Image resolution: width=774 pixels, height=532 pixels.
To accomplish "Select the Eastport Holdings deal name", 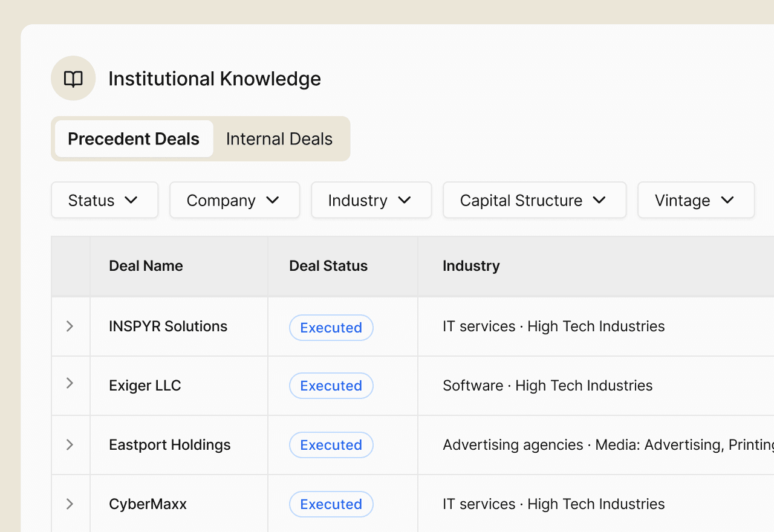I will 170,445.
